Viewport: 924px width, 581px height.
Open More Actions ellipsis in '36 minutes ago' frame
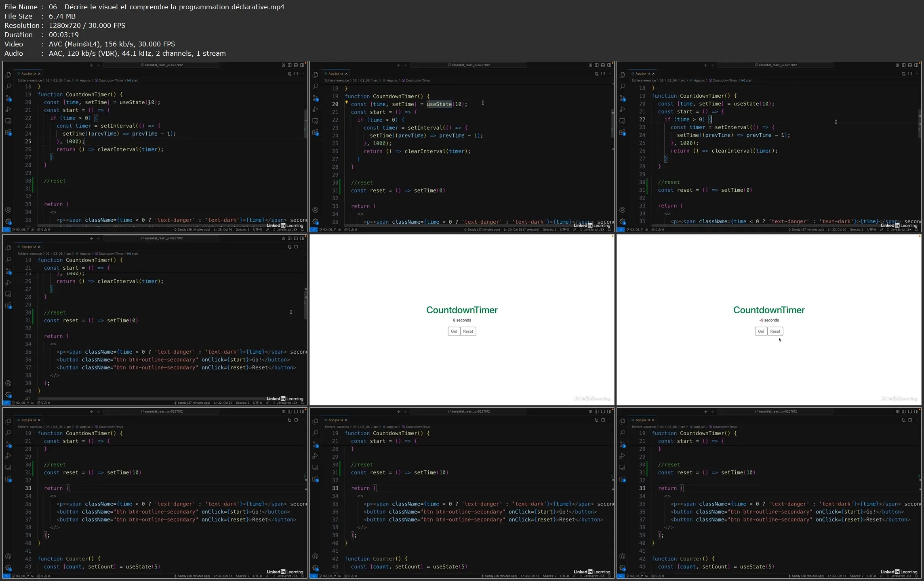click(x=302, y=74)
